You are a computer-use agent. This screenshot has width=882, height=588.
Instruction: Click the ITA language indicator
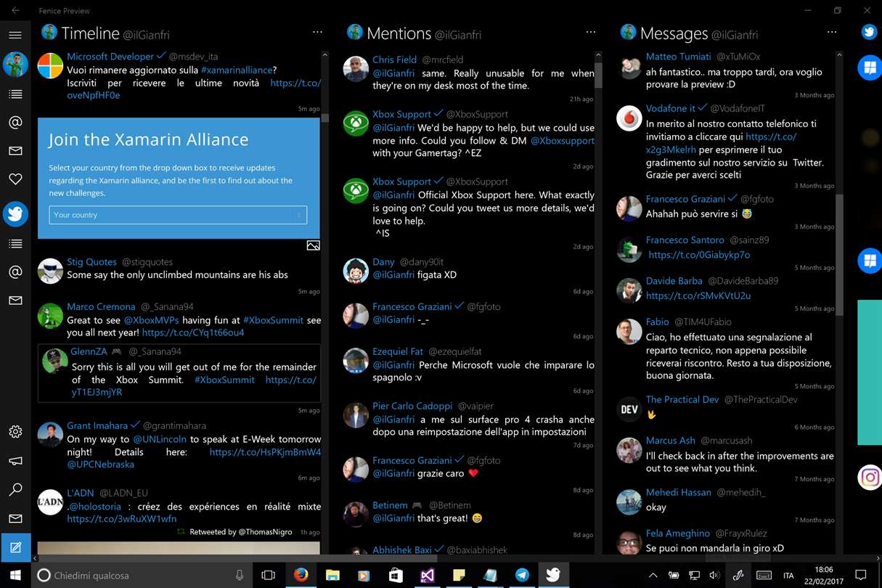788,576
